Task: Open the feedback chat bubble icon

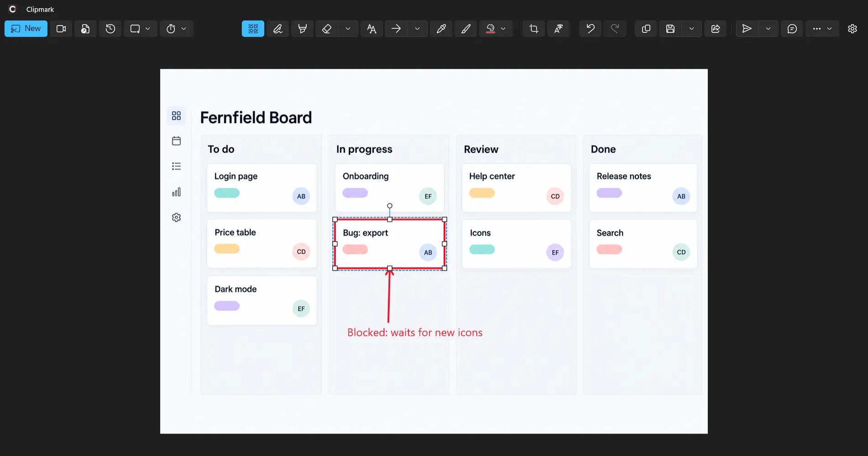Action: pyautogui.click(x=792, y=29)
